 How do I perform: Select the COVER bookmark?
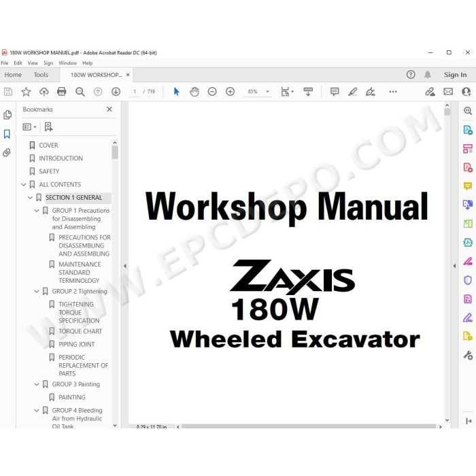48,146
